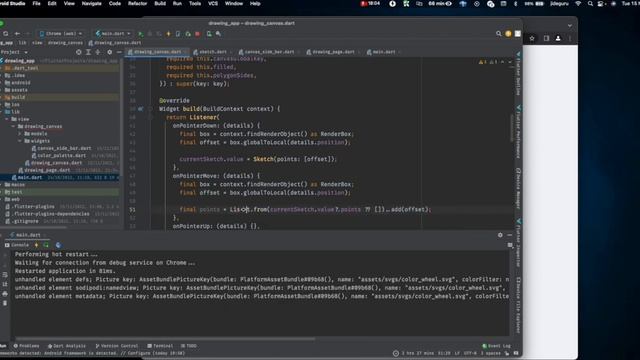Open the Project view selector dropdown
This screenshot has height=360, width=640.
point(14,52)
